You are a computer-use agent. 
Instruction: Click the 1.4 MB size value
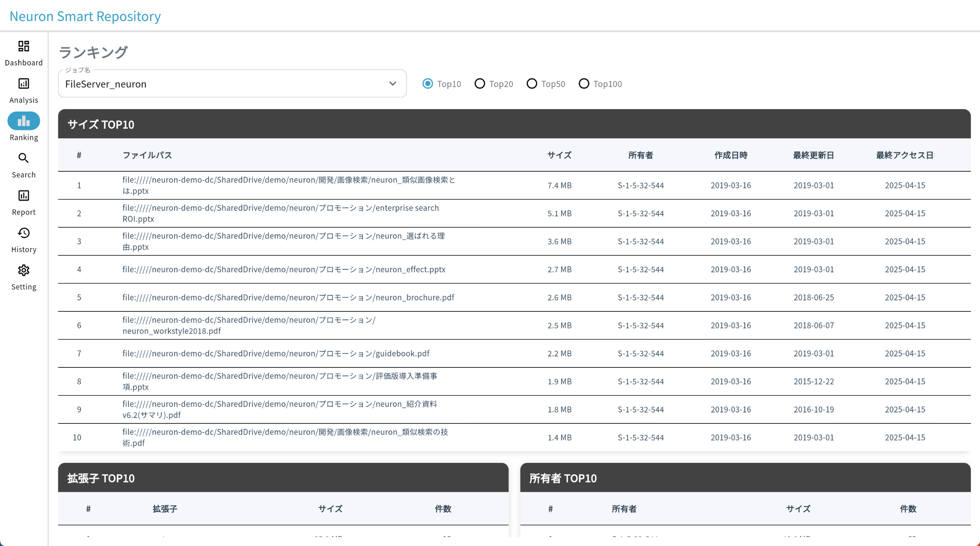[x=559, y=438]
